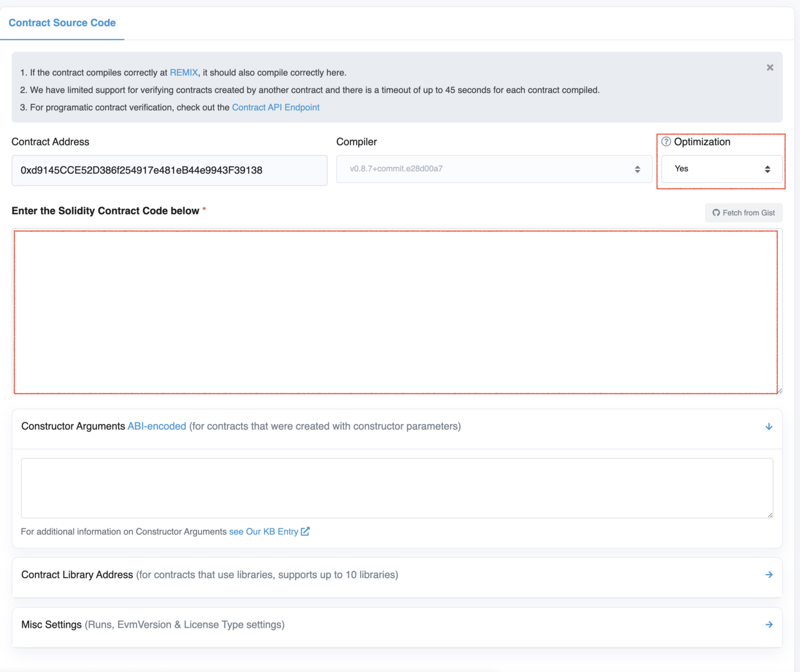
Task: Open the ABI-encoded link
Action: [157, 426]
